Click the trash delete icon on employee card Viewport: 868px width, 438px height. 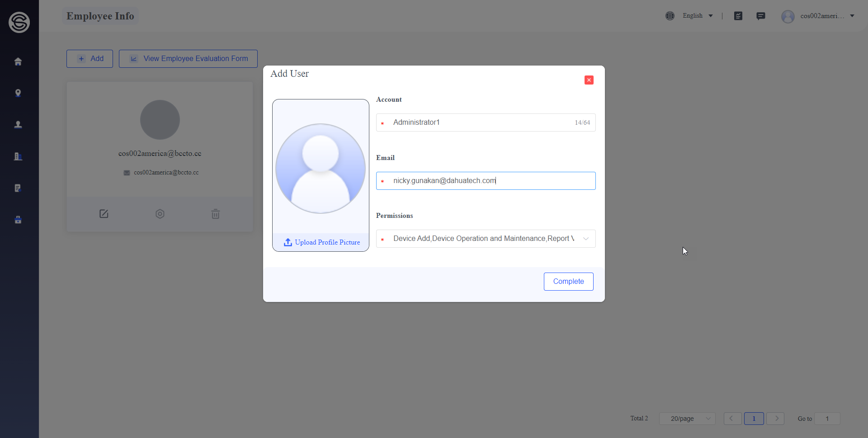216,214
